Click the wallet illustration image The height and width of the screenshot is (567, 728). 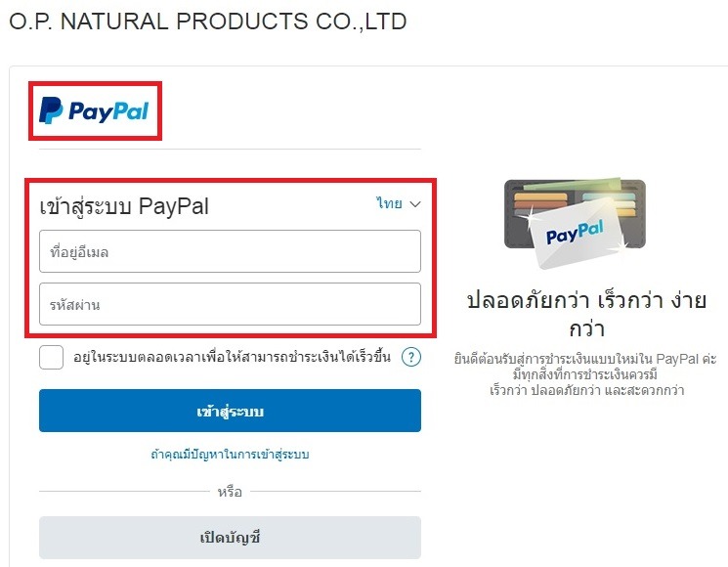[x=575, y=223]
